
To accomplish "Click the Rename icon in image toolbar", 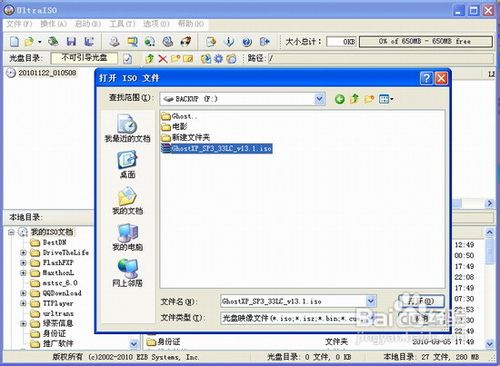I will pos(188,59).
